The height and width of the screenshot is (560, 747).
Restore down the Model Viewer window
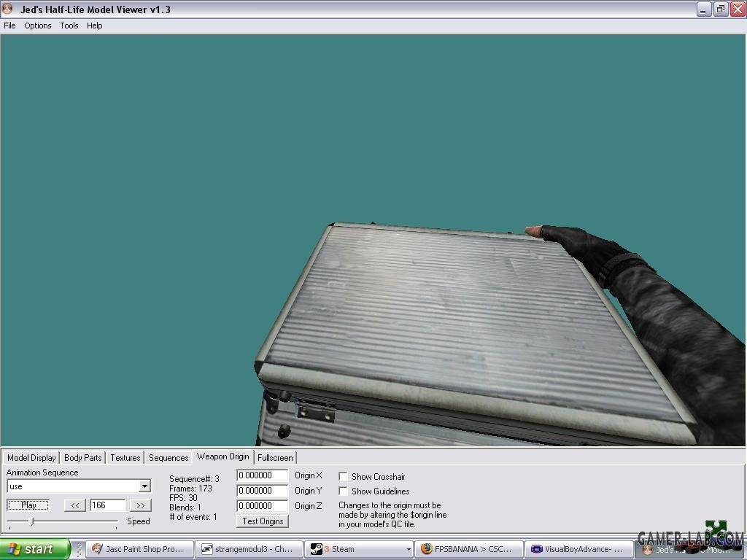(720, 9)
